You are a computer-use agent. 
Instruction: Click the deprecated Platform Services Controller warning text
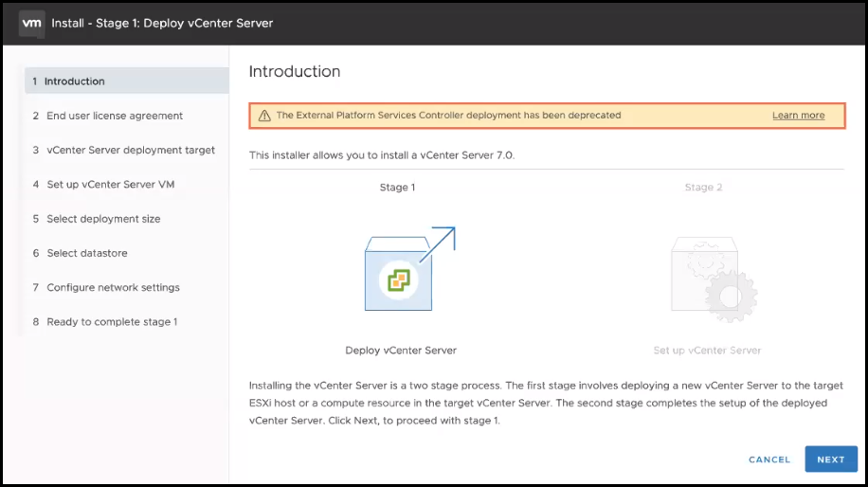[x=448, y=115]
